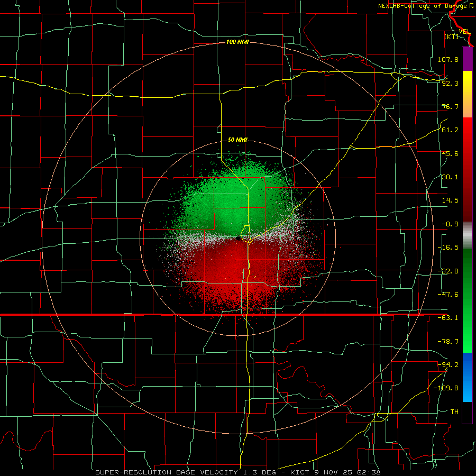Click the yellow-orange segment of the color bar
This screenshot has height=476, width=476.
point(467,94)
